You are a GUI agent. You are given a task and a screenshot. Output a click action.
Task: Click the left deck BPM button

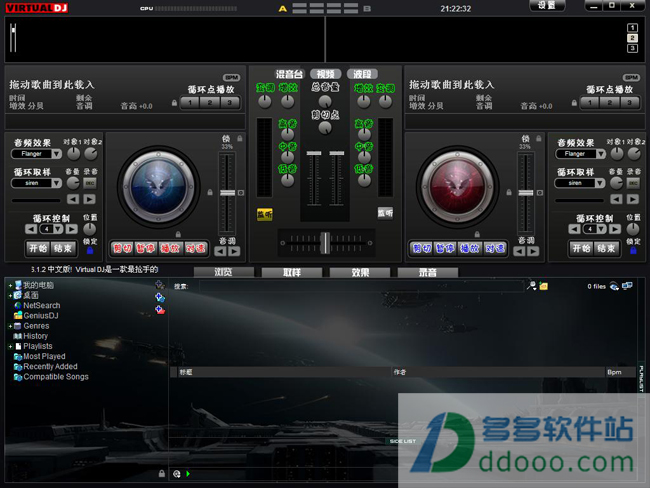pyautogui.click(x=231, y=78)
